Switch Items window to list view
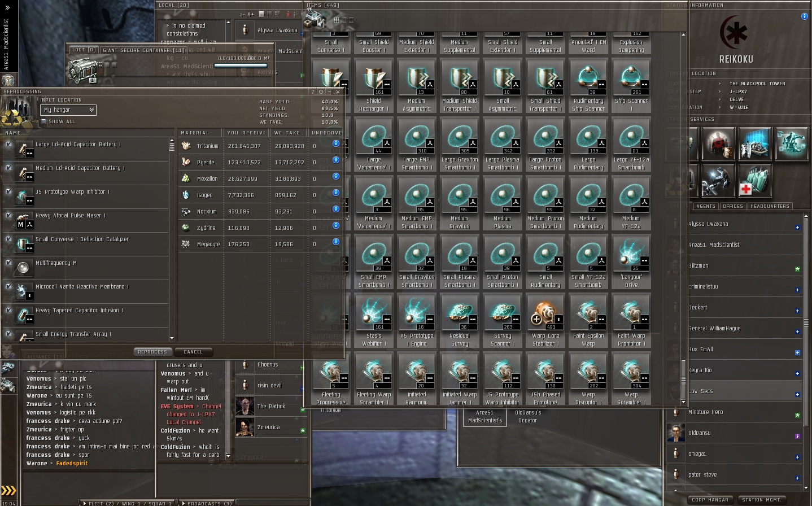Viewport: 812px width, 506px height. coord(351,20)
